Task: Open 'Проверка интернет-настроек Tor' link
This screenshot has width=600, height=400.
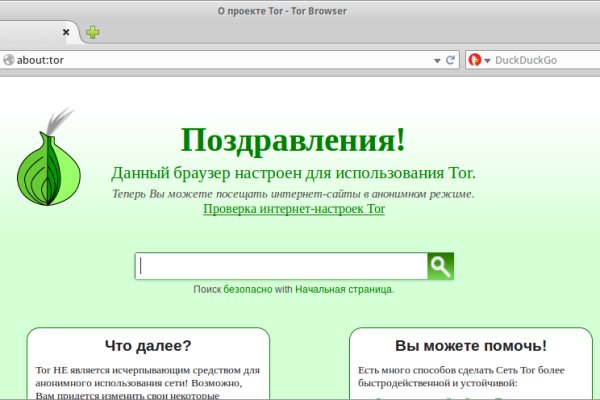Action: pyautogui.click(x=293, y=209)
